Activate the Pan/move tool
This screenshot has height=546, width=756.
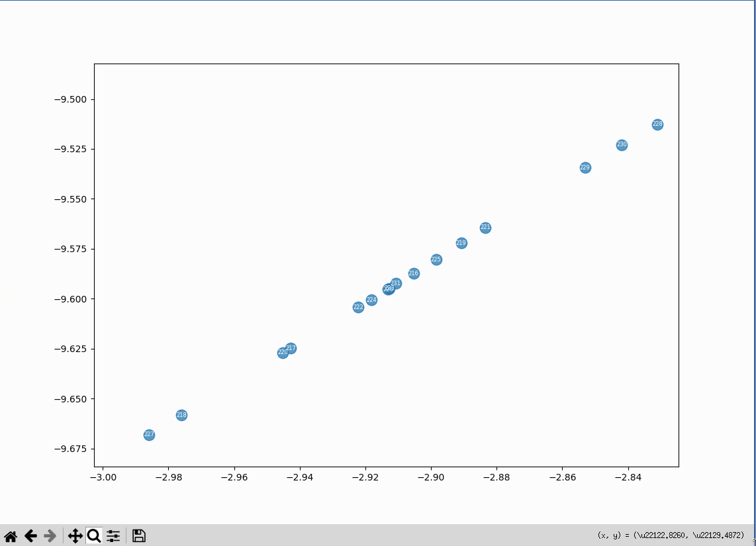pyautogui.click(x=74, y=535)
